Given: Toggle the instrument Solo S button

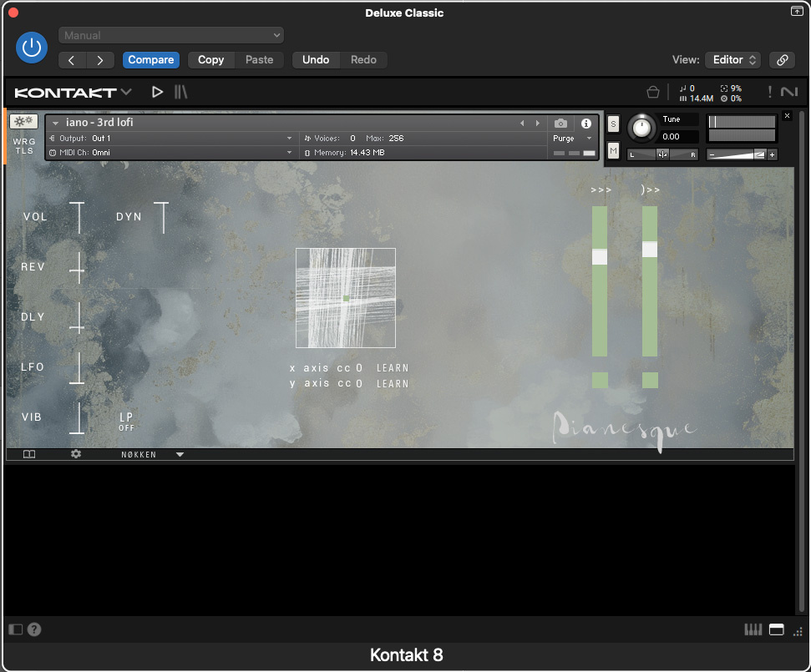Looking at the screenshot, I should click(x=613, y=124).
